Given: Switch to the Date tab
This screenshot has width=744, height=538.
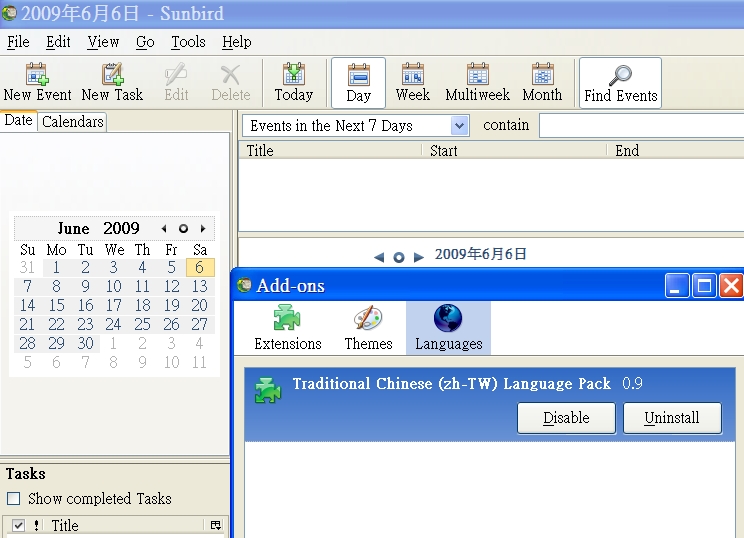Looking at the screenshot, I should tap(18, 120).
